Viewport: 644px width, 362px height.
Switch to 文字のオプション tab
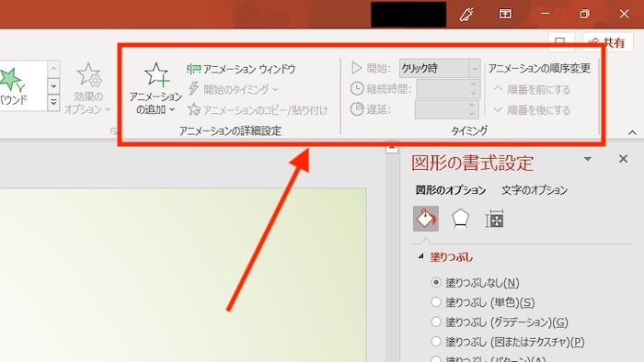(x=535, y=190)
